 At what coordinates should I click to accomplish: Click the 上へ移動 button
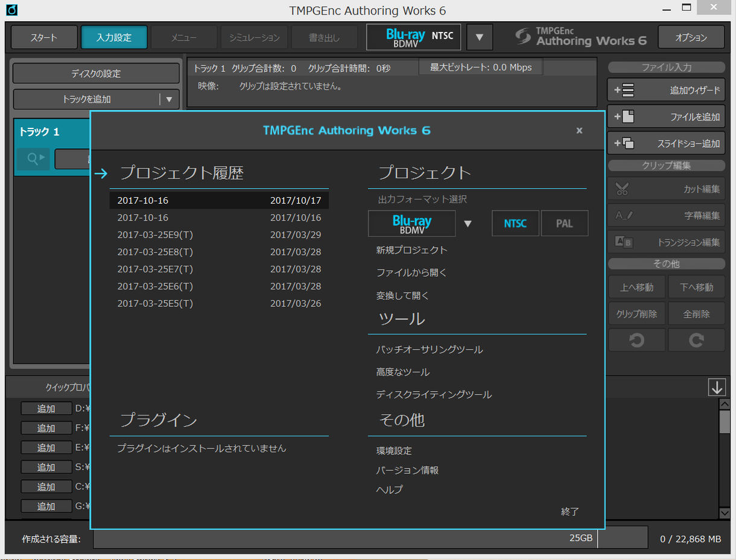click(x=636, y=287)
